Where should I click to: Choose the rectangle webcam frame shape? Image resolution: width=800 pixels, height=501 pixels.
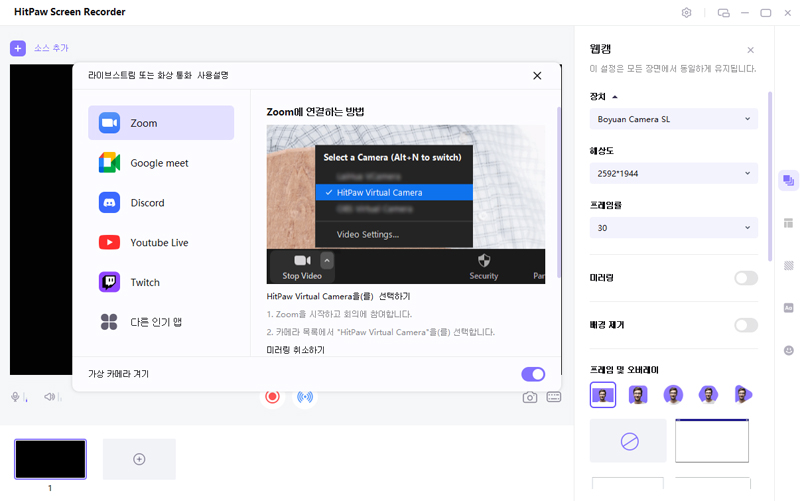pos(603,394)
